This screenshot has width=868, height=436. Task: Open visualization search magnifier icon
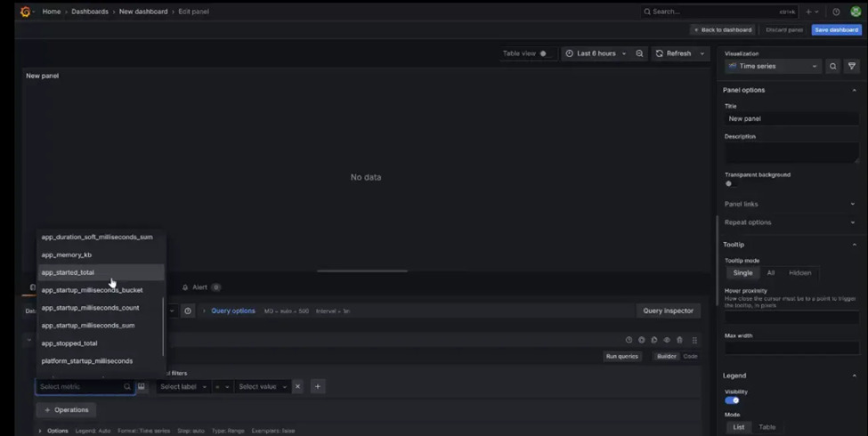(832, 67)
